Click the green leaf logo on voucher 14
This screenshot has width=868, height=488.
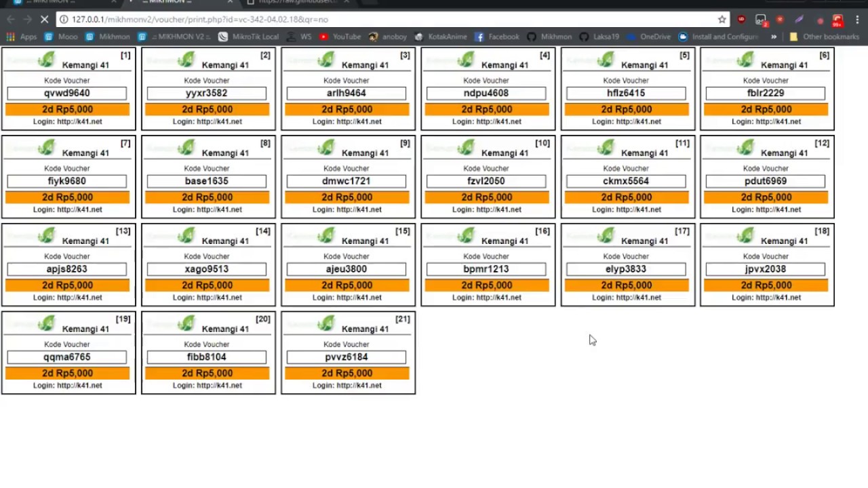[186, 237]
